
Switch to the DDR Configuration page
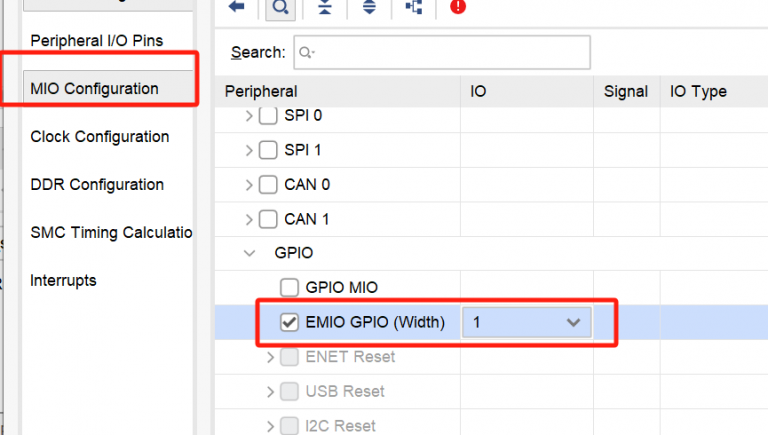[97, 185]
